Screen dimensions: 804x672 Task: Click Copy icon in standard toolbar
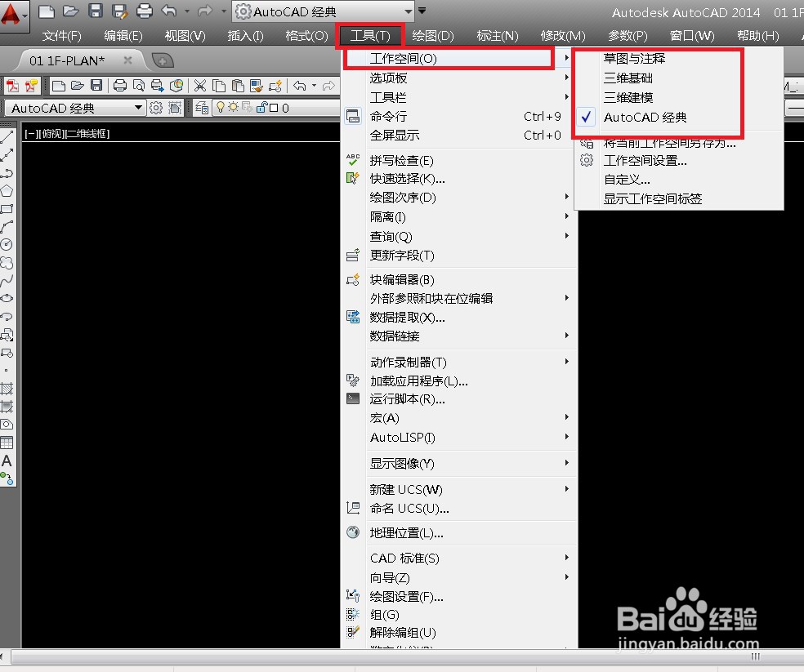(x=219, y=86)
